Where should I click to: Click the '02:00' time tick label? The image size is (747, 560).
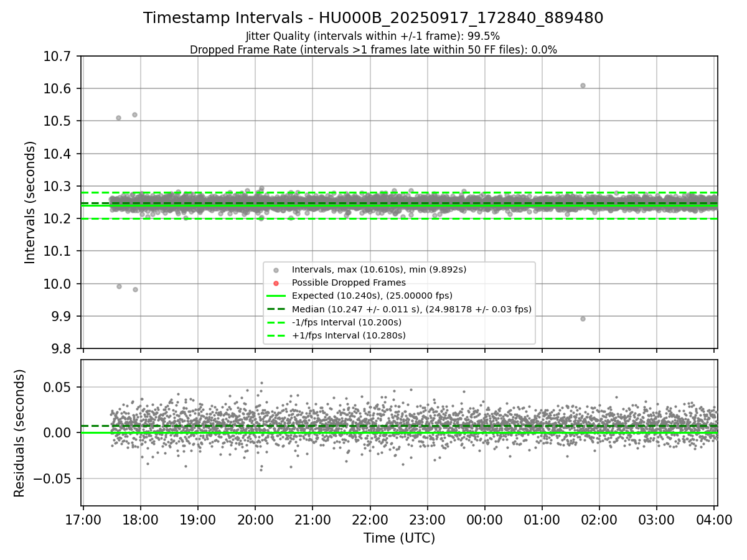(599, 518)
